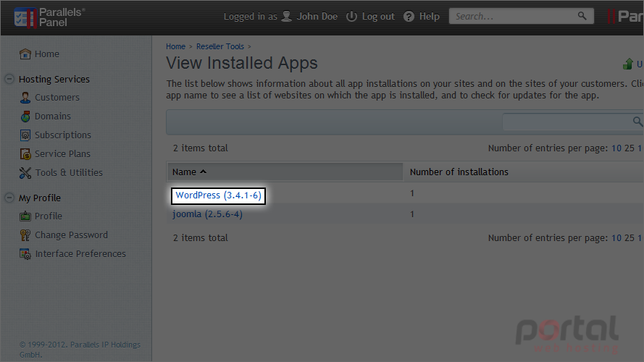Click the list filter search magnifier
This screenshot has height=362, width=644.
(637, 122)
